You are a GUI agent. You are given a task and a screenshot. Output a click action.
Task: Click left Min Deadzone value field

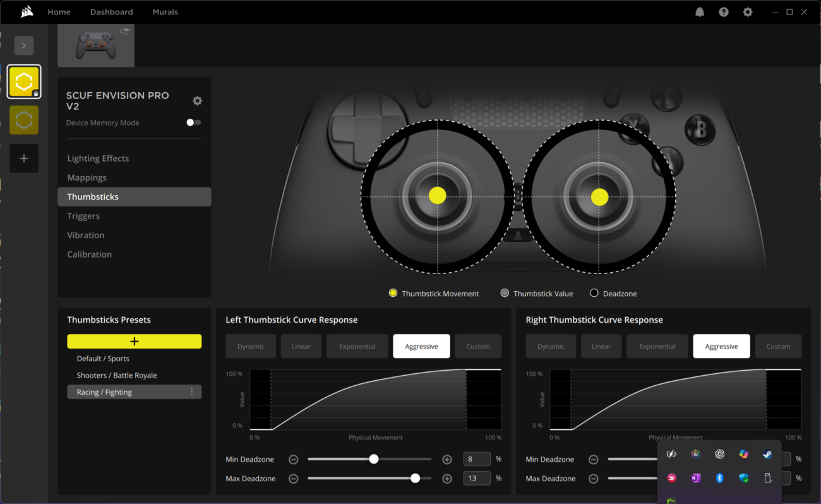(477, 459)
